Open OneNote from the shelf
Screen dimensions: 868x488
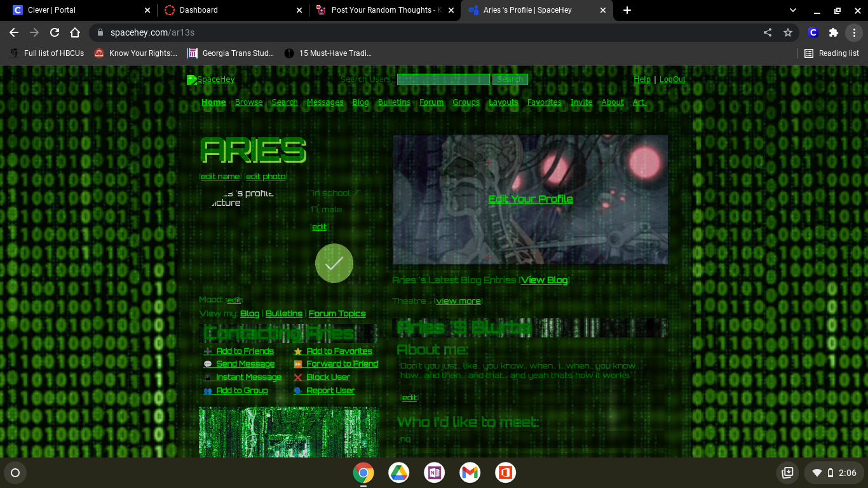[x=435, y=473]
